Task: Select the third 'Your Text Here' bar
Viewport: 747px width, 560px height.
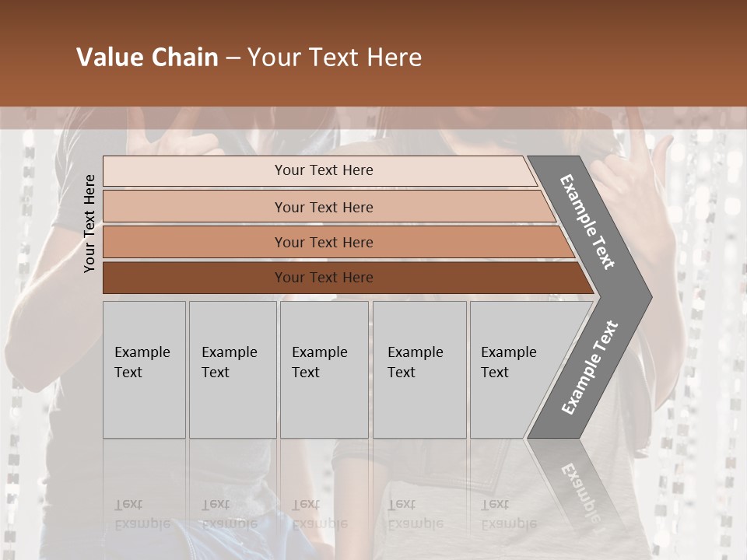Action: [324, 242]
